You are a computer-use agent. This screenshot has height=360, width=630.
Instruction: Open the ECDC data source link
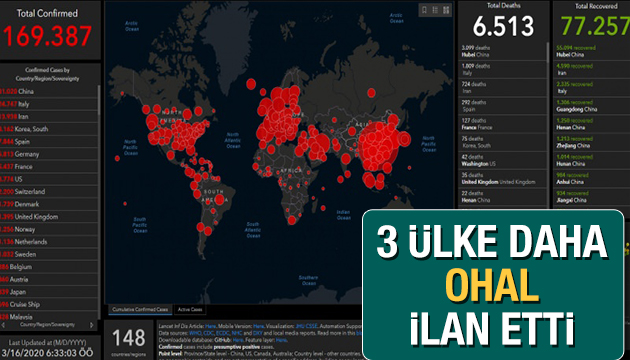222,333
